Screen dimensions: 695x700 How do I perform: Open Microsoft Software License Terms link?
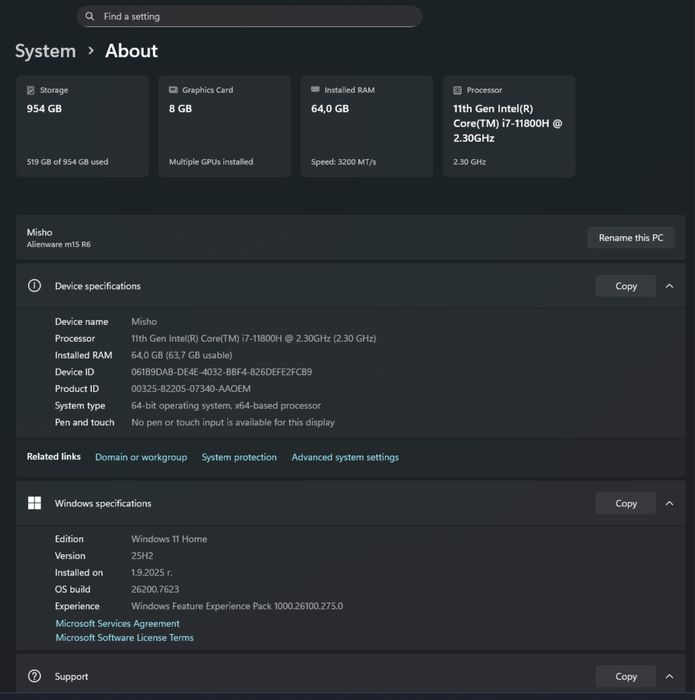[125, 638]
